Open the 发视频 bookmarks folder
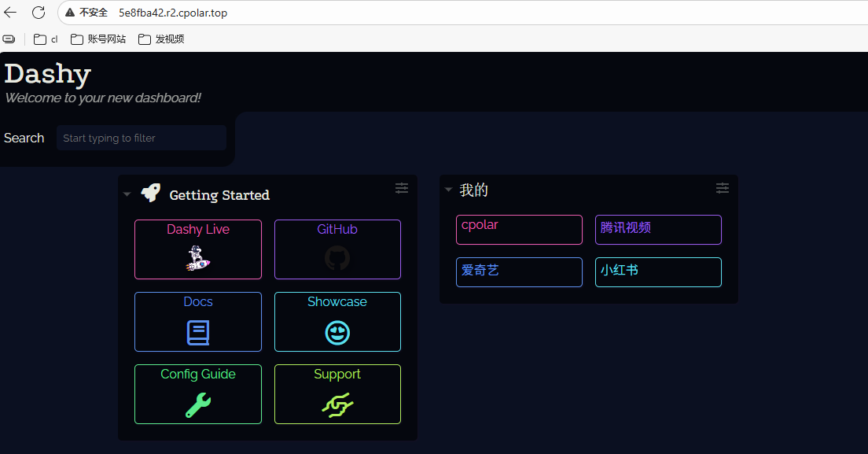This screenshot has height=454, width=868. pos(161,39)
